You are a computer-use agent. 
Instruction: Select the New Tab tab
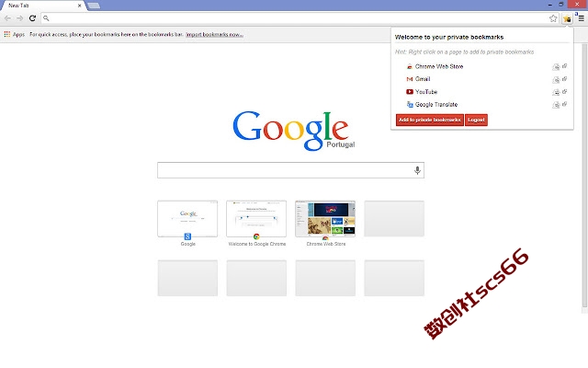click(43, 6)
